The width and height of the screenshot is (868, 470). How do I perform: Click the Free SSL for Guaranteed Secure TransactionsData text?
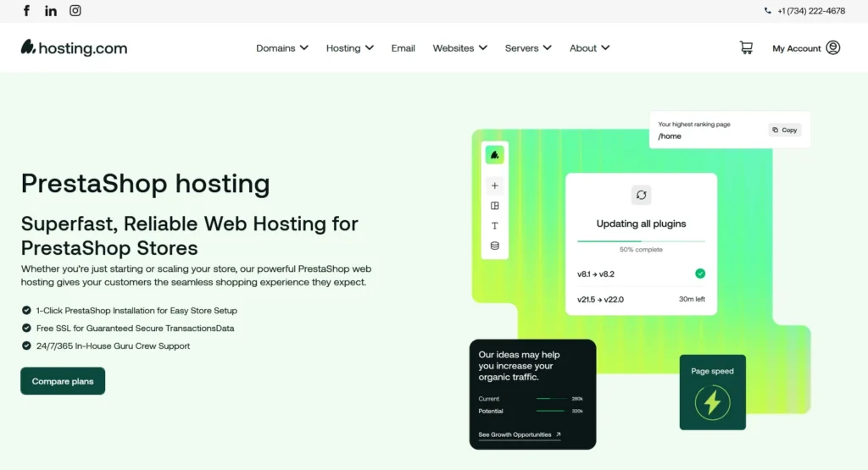coord(135,329)
